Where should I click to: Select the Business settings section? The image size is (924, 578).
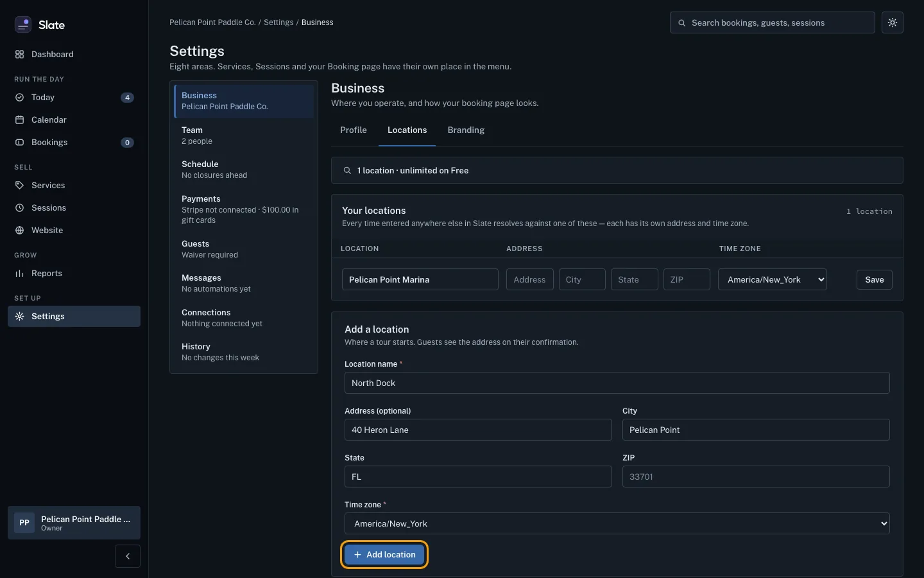[244, 101]
